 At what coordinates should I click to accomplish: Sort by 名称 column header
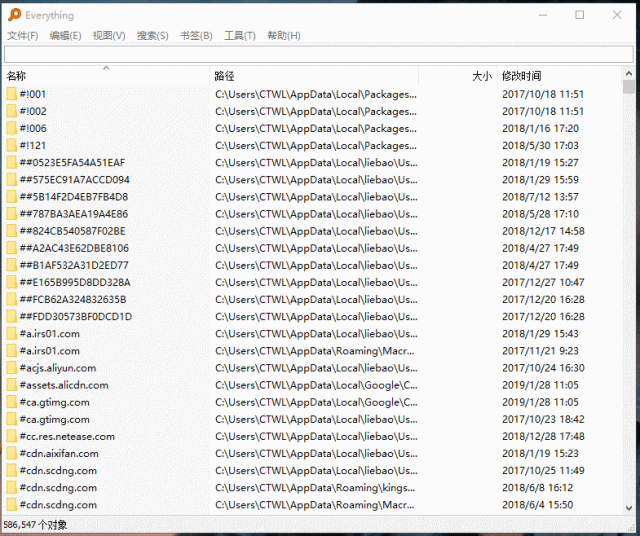pyautogui.click(x=107, y=76)
